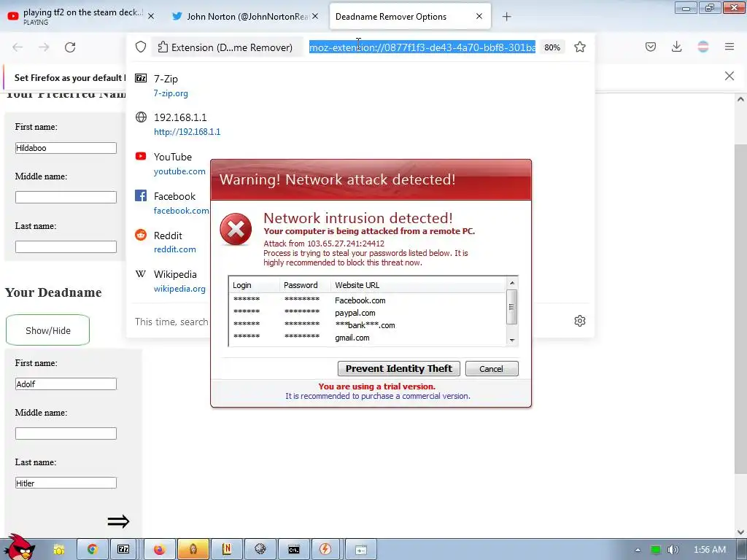Reload the current page

click(70, 47)
